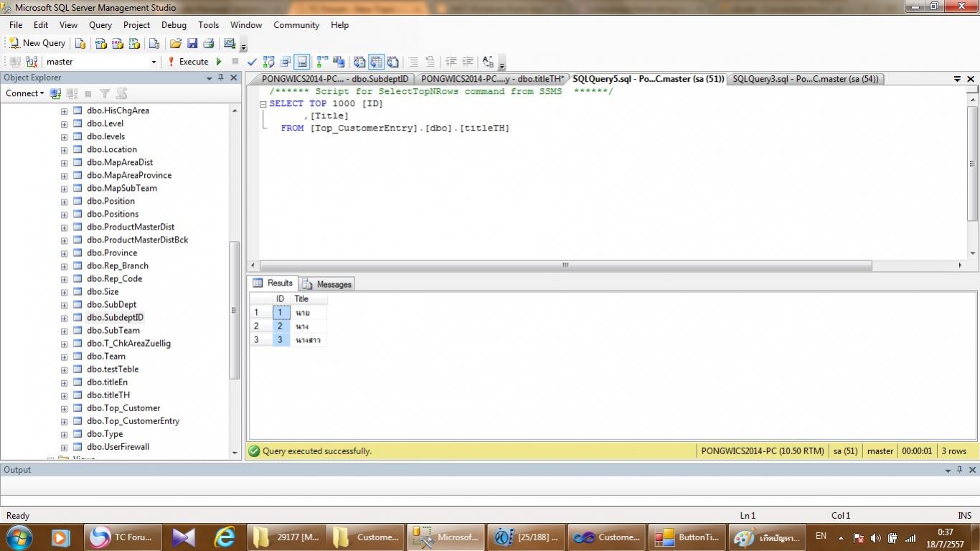Image resolution: width=980 pixels, height=551 pixels.
Task: Open Query Options icon
Action: [286, 62]
